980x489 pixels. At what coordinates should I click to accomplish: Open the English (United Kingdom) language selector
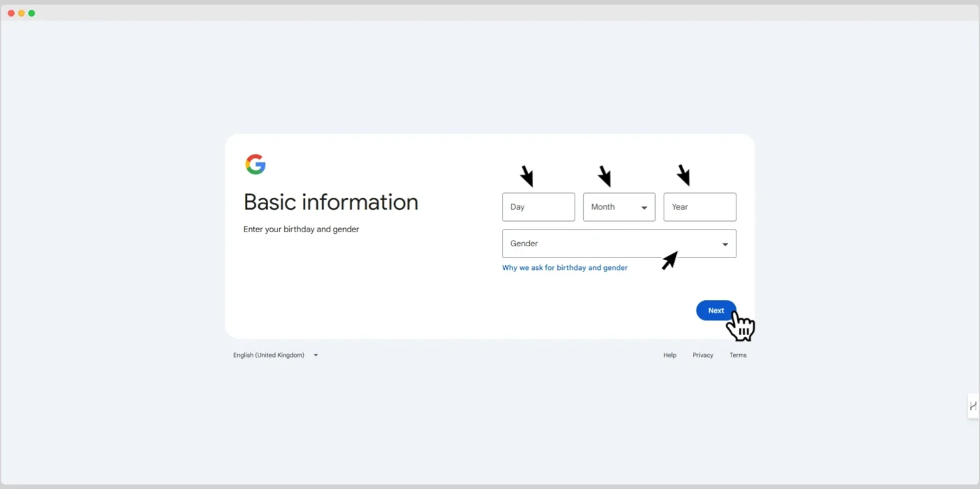coord(275,355)
